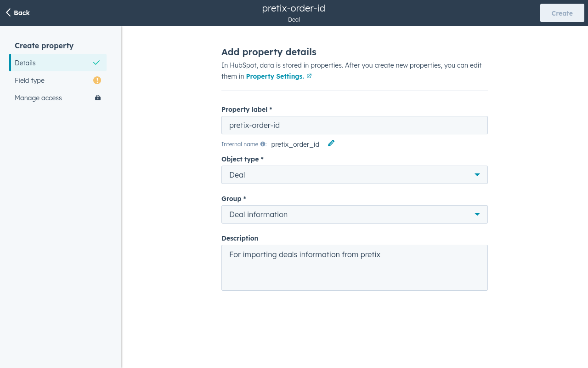This screenshot has height=368, width=588.
Task: Switch to the Field type step
Action: pyautogui.click(x=30, y=80)
